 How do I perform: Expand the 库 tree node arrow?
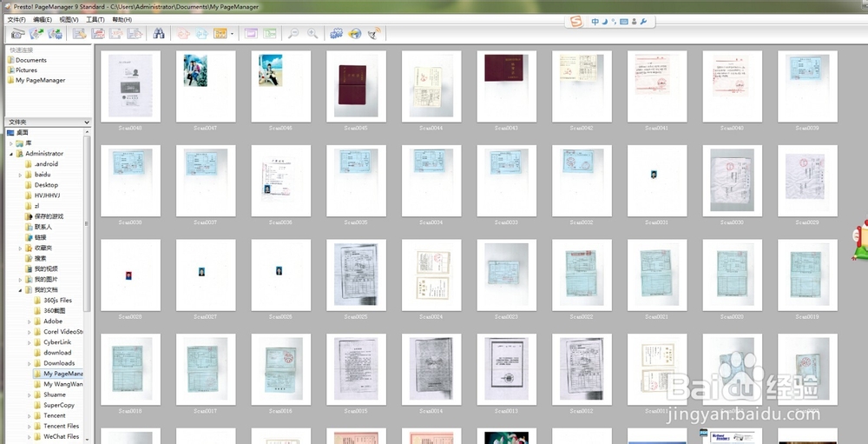11,143
